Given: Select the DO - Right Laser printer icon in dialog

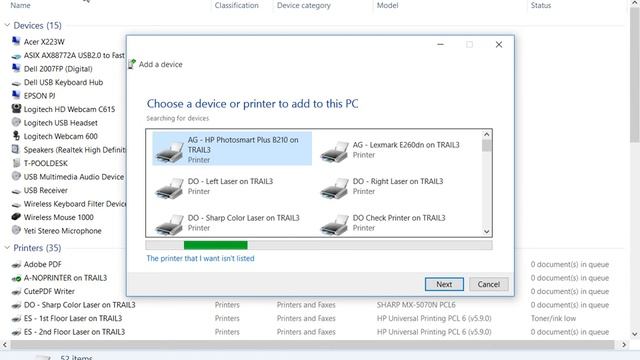Looking at the screenshot, I should click(334, 188).
